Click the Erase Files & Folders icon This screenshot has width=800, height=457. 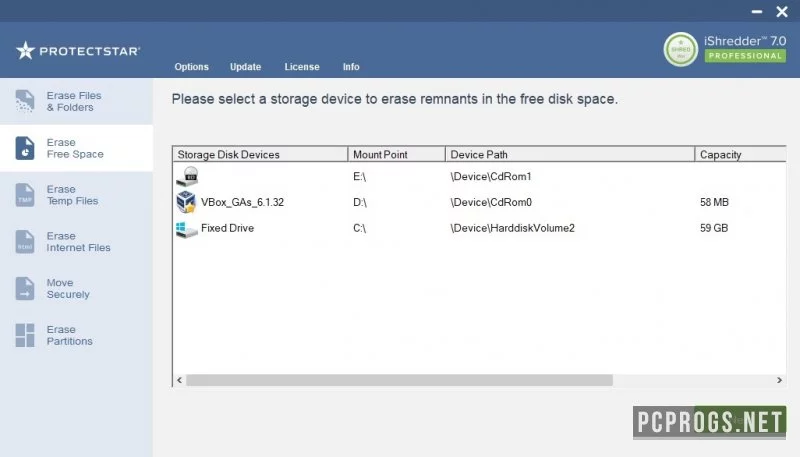24,101
